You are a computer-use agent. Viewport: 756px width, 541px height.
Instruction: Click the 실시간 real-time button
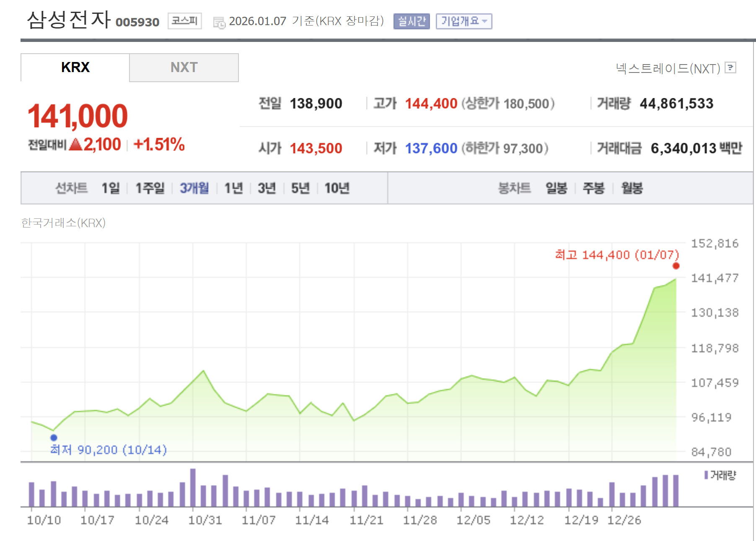point(412,21)
